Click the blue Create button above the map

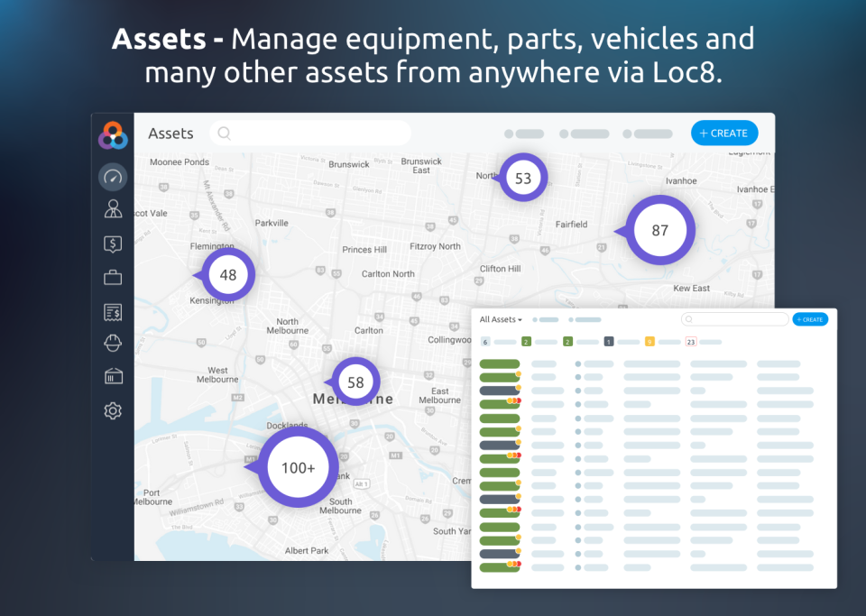[x=724, y=133]
